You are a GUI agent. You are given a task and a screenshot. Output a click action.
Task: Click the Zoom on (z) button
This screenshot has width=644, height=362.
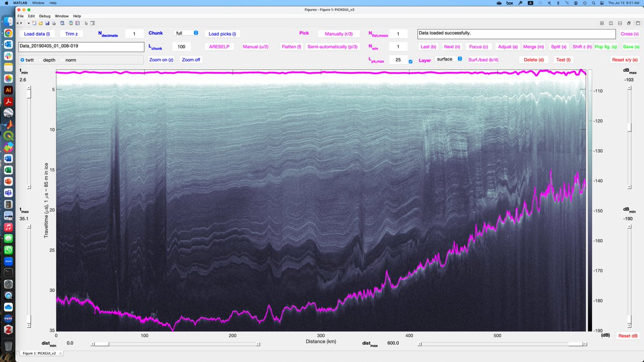162,60
